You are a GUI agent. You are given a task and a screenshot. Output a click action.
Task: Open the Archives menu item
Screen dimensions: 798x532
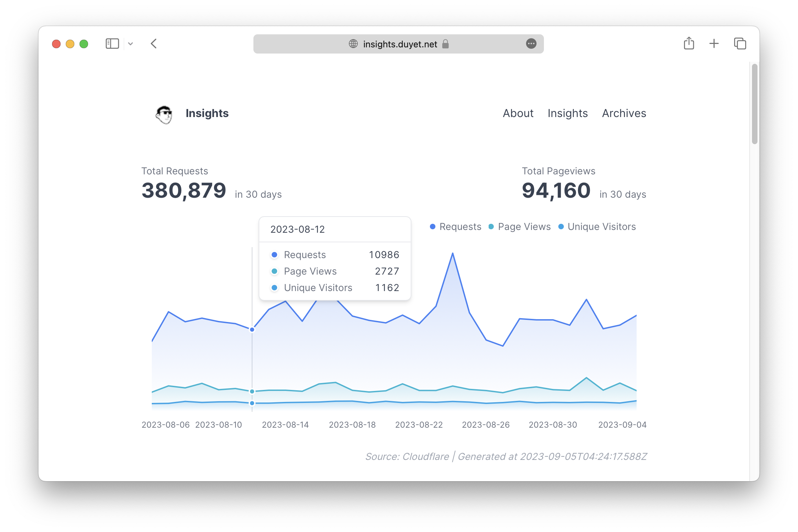tap(624, 113)
